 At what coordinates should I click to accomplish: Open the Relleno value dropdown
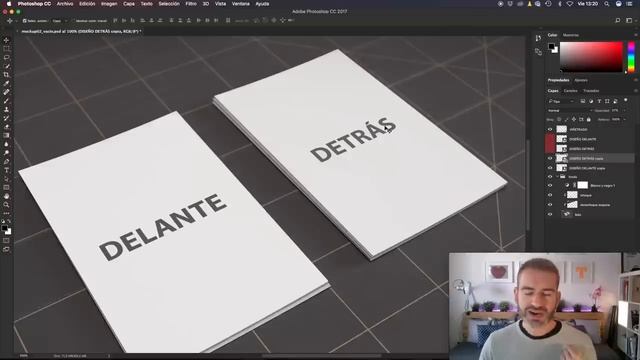[x=624, y=120]
